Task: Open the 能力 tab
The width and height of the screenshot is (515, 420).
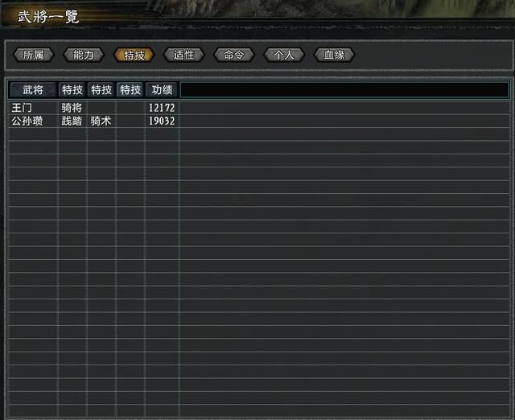Action: point(84,55)
